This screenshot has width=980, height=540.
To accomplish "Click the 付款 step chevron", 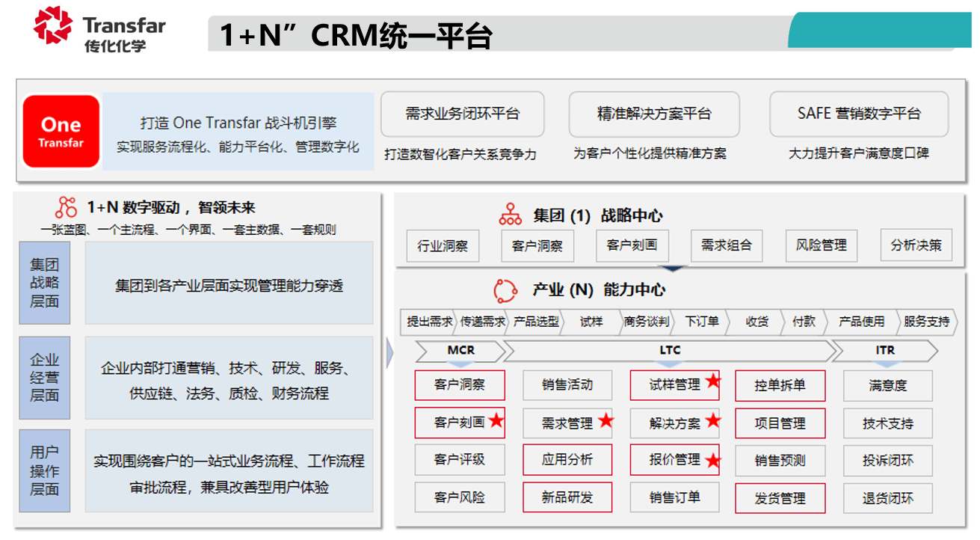I will (804, 322).
